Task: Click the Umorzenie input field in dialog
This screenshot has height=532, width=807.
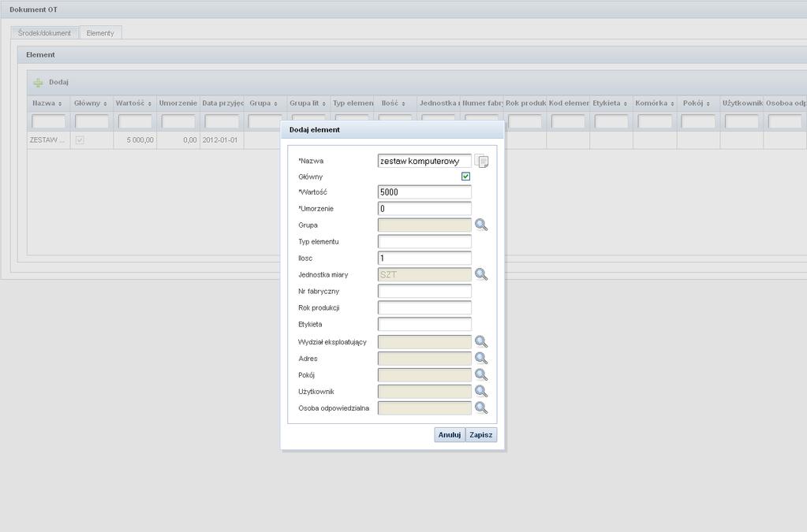Action: (x=424, y=209)
